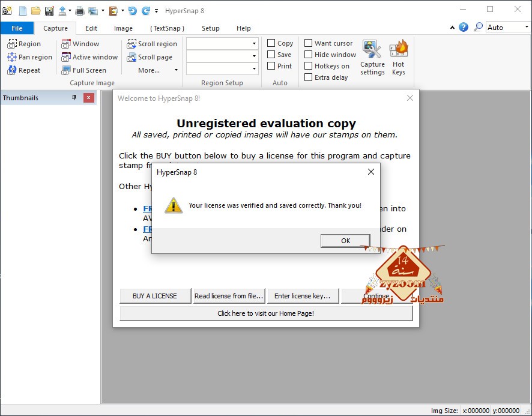Screen dimensions: 532x416
Task: Switch to the Edit tab
Action: pyautogui.click(x=91, y=28)
